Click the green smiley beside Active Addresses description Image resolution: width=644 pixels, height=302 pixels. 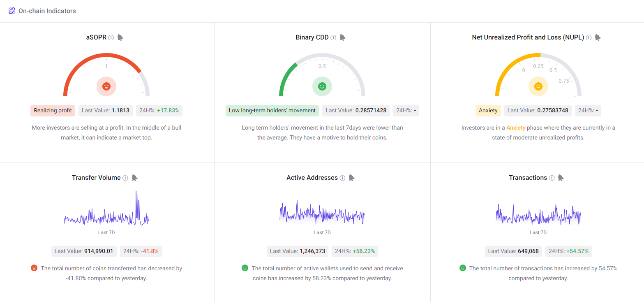(245, 268)
